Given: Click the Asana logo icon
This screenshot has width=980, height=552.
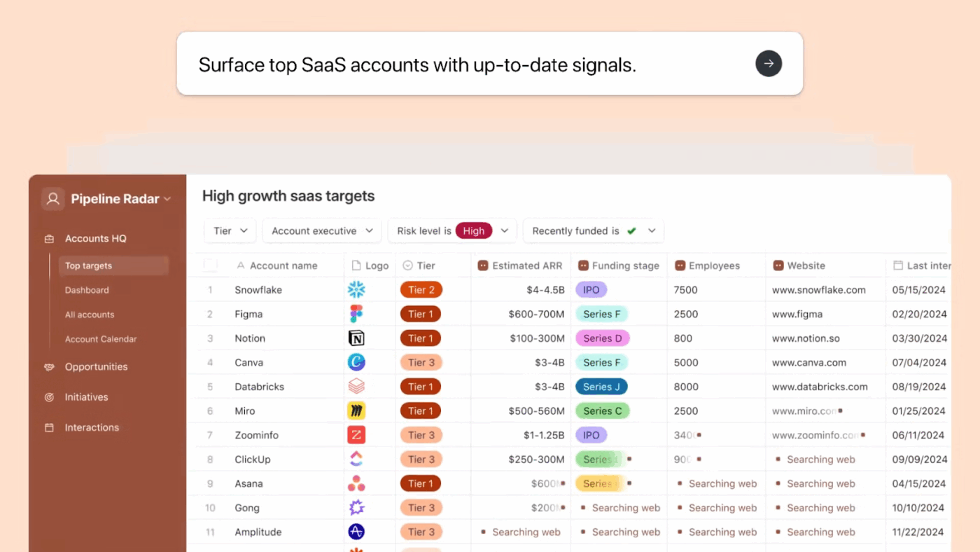Looking at the screenshot, I should tap(356, 483).
